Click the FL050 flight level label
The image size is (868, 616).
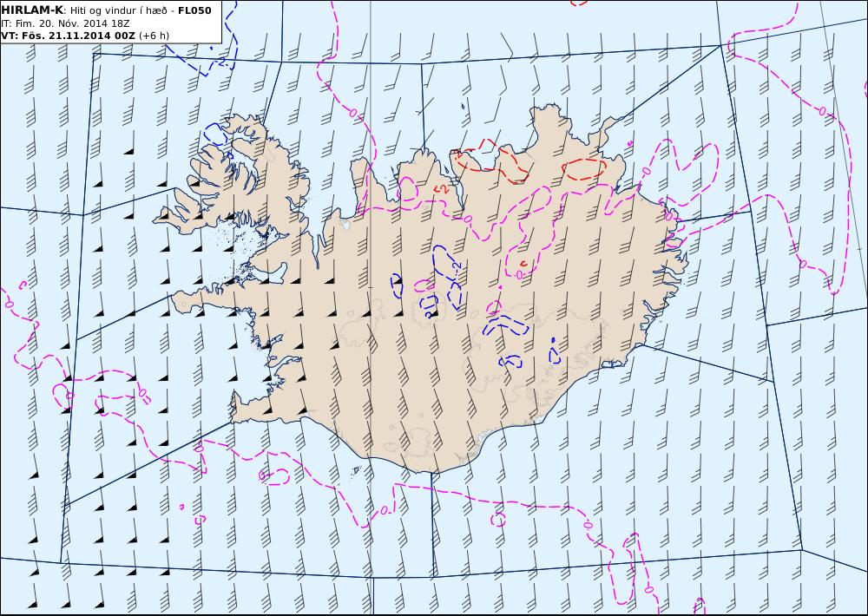[x=194, y=10]
